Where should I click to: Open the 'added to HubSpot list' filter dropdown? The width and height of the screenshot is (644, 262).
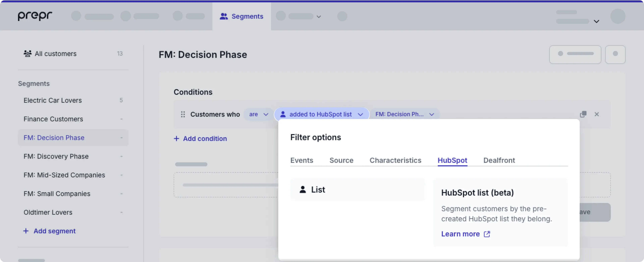coord(321,114)
